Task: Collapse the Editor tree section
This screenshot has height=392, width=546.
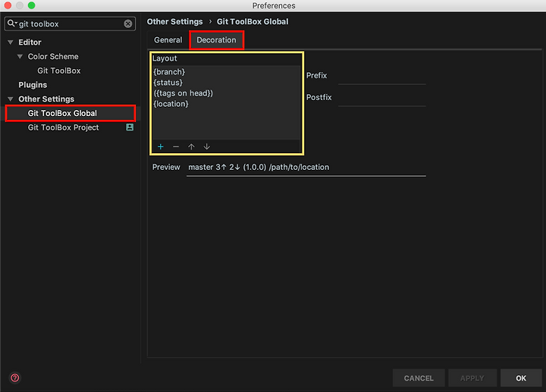Action: tap(11, 42)
